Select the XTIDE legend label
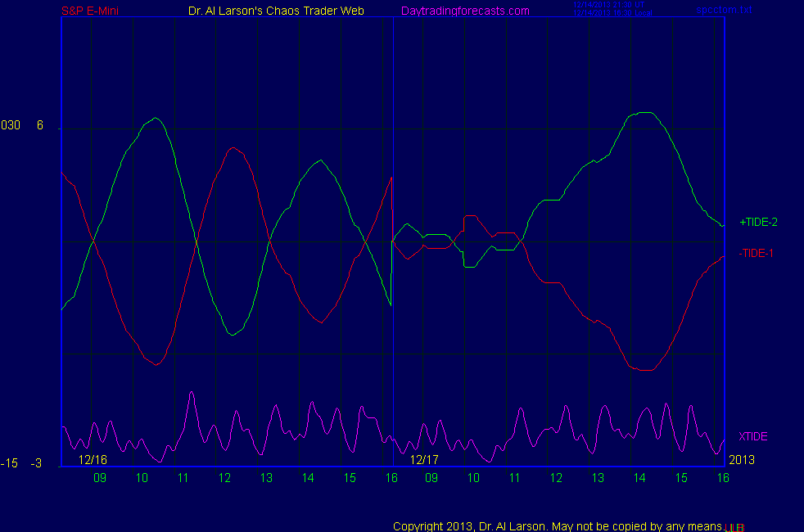This screenshot has height=532, width=804. (x=753, y=436)
